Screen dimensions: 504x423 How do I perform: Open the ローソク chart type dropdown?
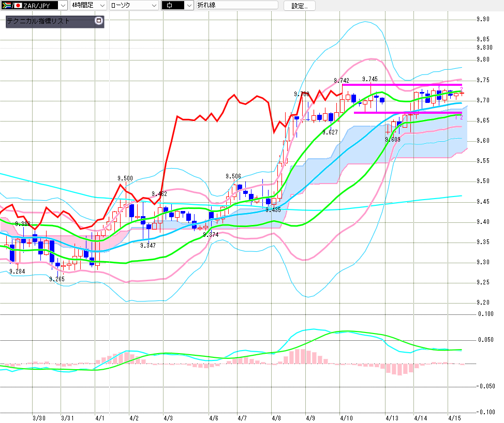tap(154, 5)
